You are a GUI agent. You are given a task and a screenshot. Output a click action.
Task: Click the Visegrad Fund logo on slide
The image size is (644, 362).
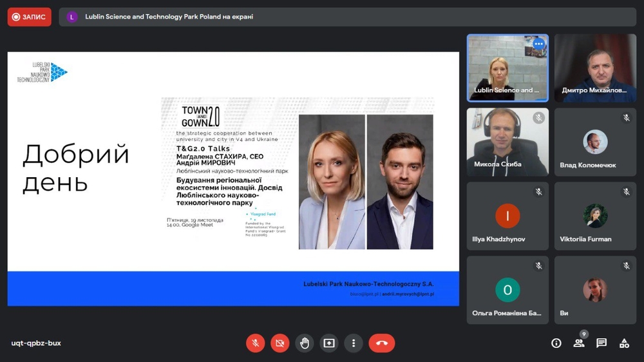pos(261,214)
